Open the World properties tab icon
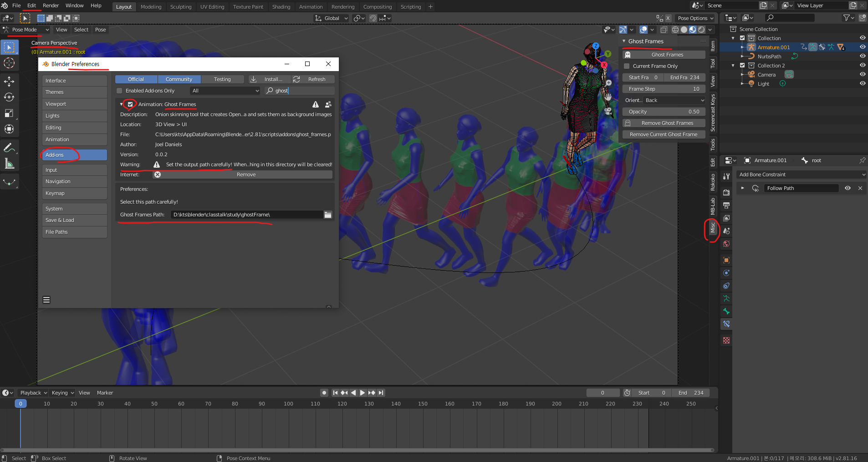The height and width of the screenshot is (462, 868). 726,244
